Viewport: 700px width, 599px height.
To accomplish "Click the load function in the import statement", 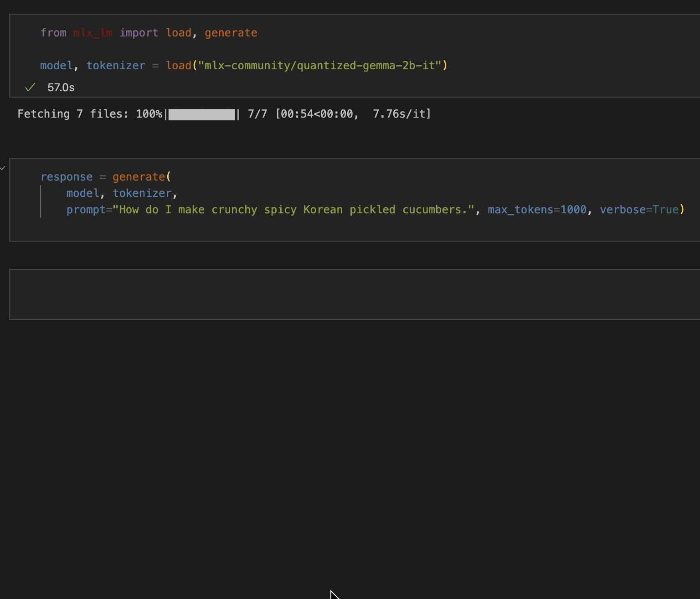I will [179, 32].
